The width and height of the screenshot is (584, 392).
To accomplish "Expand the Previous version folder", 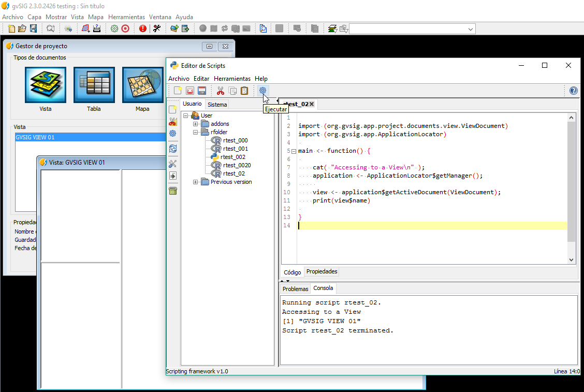I will [195, 182].
